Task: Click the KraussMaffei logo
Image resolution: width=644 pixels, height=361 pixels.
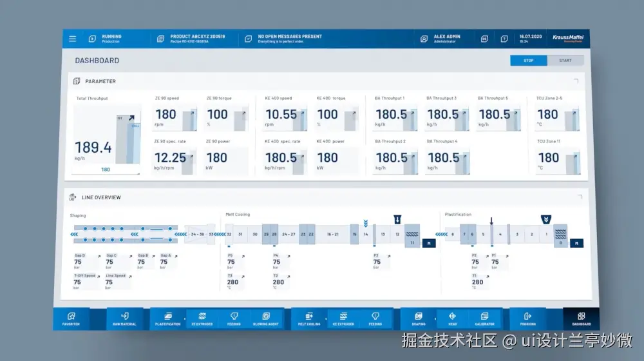Action: click(567, 38)
